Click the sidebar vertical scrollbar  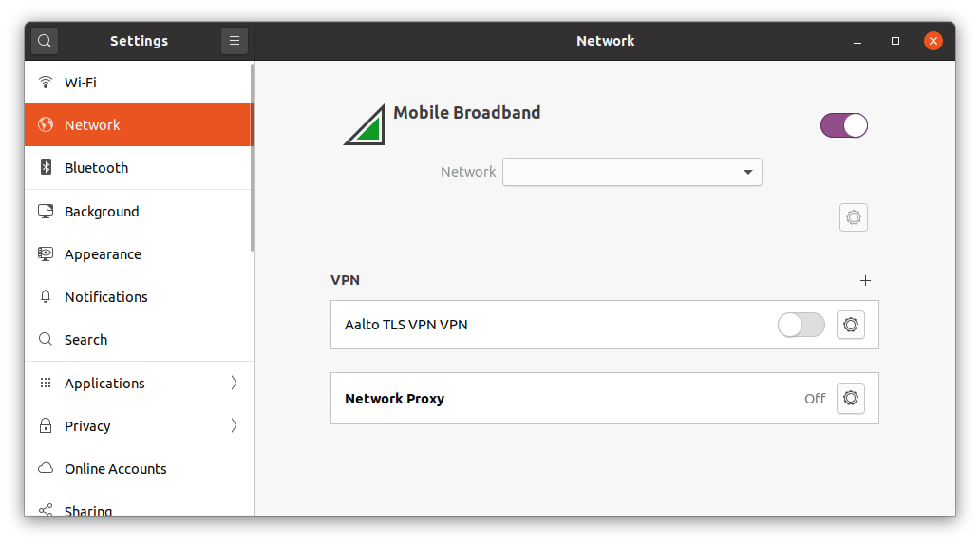tap(252, 157)
